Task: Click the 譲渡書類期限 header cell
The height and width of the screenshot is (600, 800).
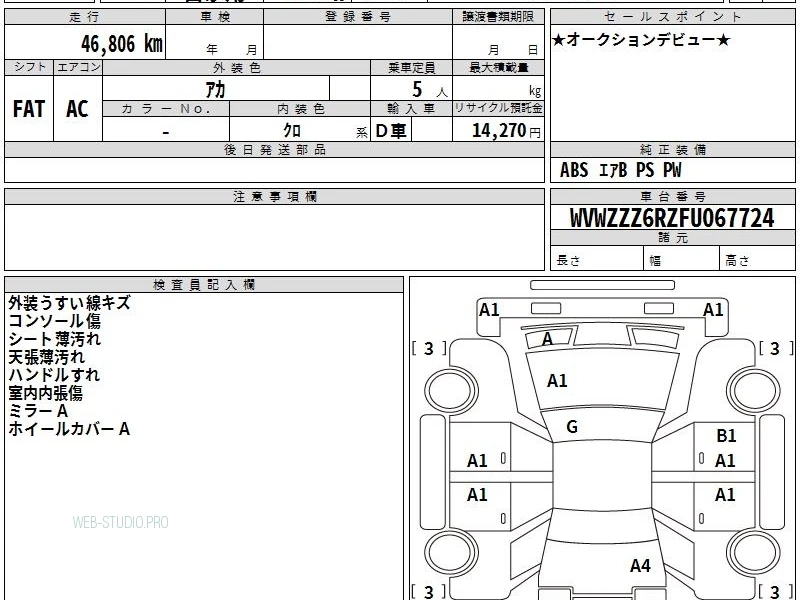Action: coord(498,17)
